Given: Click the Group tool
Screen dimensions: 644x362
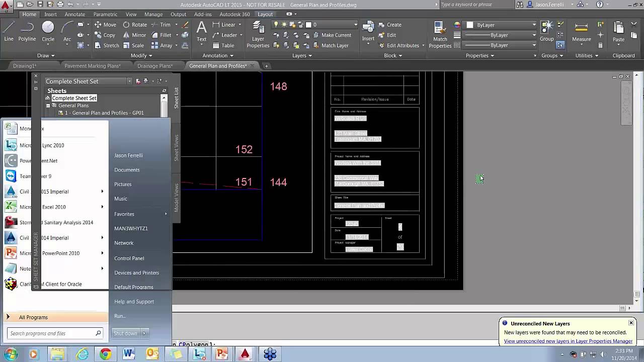Looking at the screenshot, I should (x=547, y=31).
